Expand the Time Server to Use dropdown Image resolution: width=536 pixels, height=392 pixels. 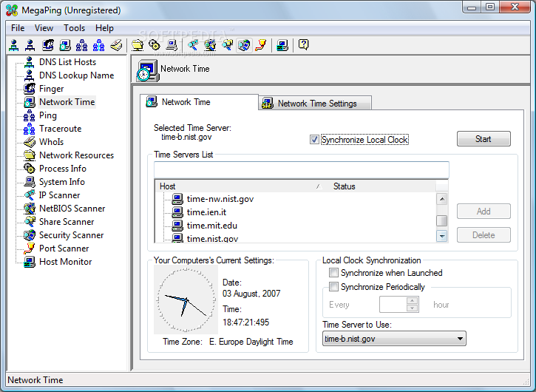coord(460,339)
